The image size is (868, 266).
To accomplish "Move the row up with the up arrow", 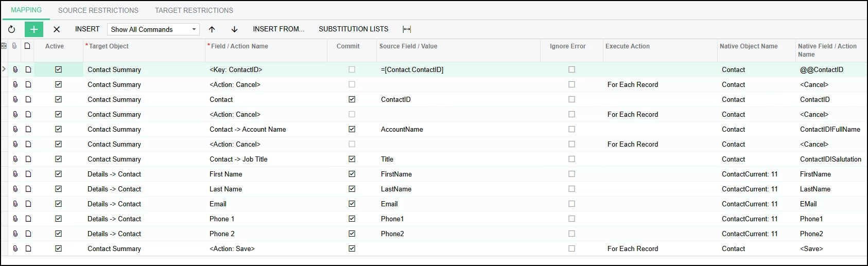I will pyautogui.click(x=212, y=29).
